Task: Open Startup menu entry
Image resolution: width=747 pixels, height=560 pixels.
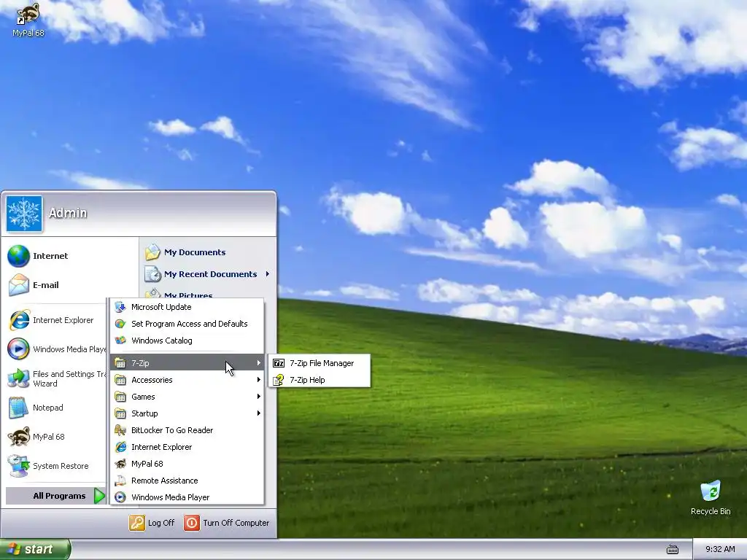Action: click(x=187, y=413)
